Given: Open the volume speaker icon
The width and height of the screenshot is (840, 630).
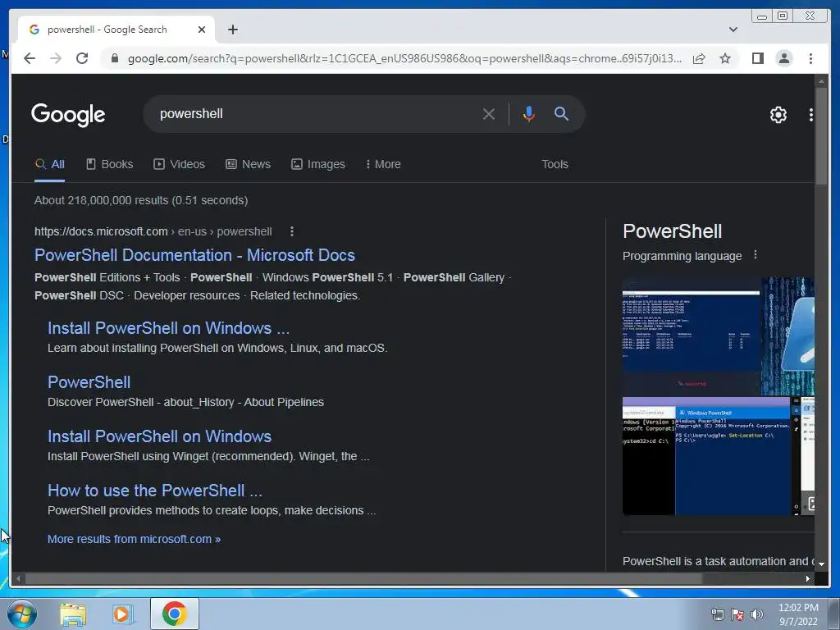Looking at the screenshot, I should coord(757,614).
